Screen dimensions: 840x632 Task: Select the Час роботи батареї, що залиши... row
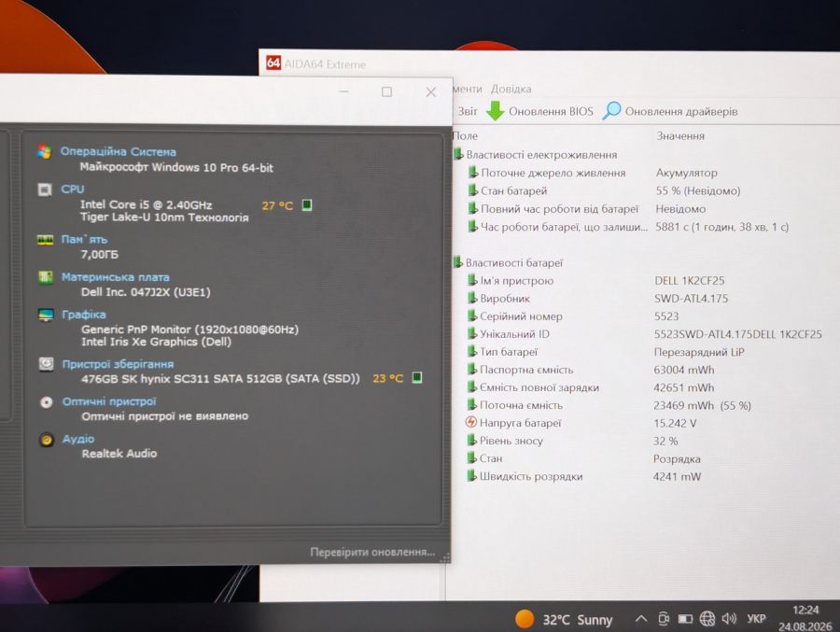coord(628,226)
